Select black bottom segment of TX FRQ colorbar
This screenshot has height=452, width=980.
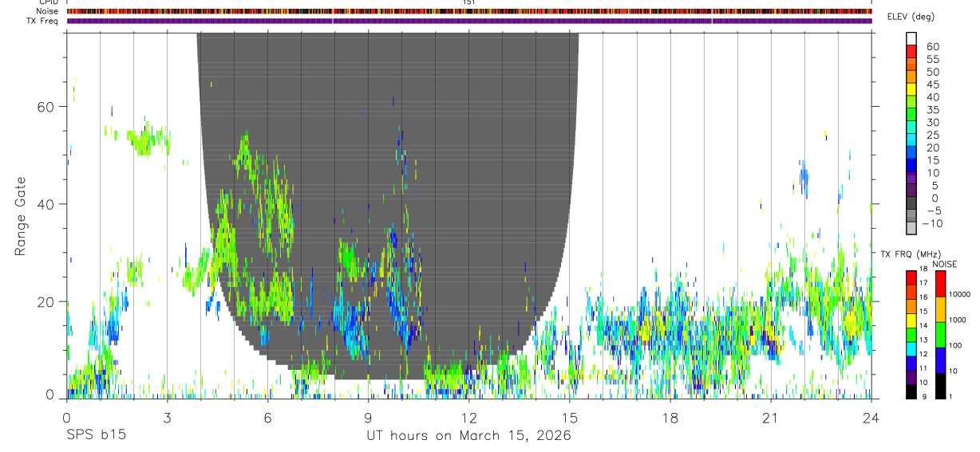(x=911, y=391)
